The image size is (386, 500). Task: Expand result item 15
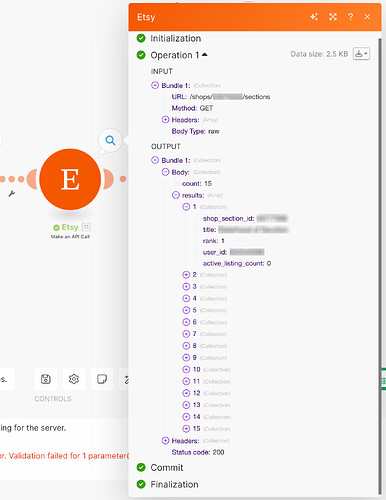click(186, 428)
